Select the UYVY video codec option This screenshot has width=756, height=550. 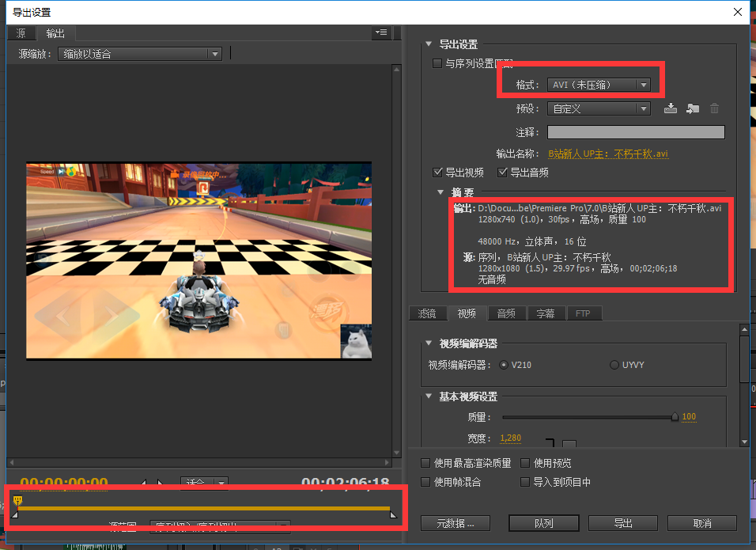pos(614,365)
